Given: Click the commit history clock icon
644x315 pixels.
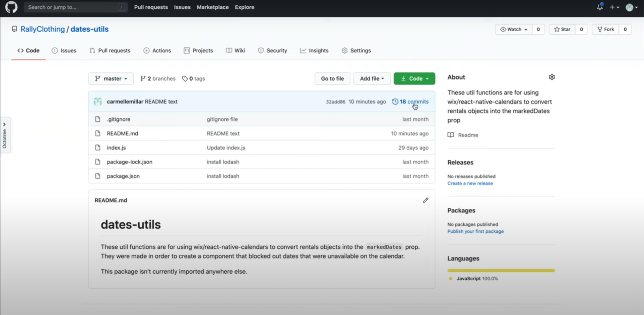Looking at the screenshot, I should 395,102.
